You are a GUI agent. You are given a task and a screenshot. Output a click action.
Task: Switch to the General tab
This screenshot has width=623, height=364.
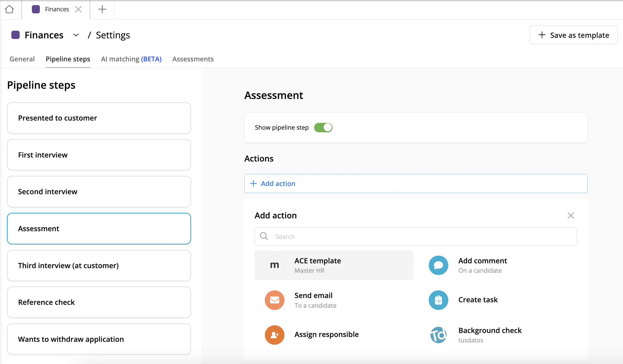coord(22,59)
